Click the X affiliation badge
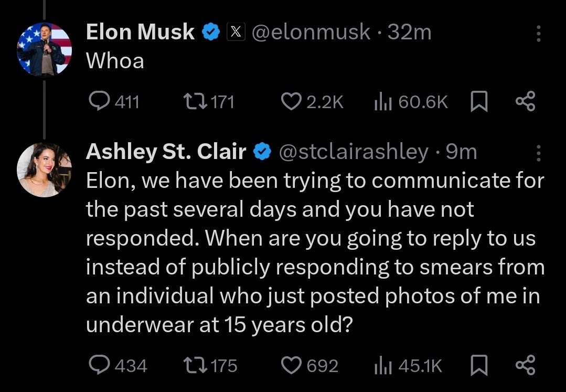The image size is (566, 392). 236,32
